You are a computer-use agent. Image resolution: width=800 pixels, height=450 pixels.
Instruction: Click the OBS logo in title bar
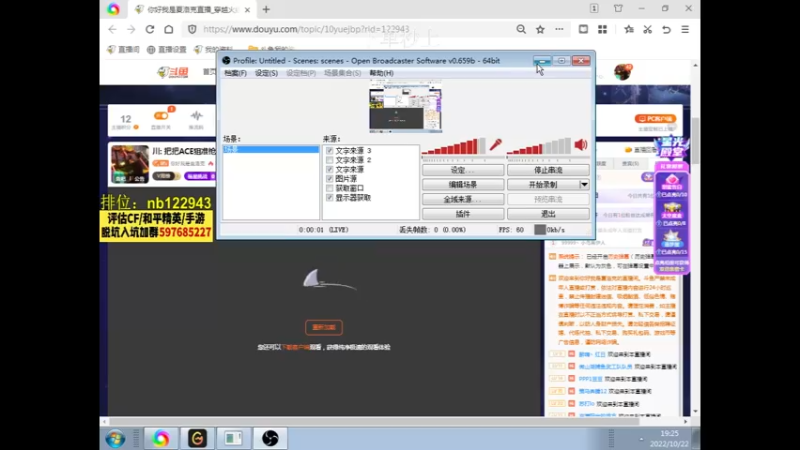tap(226, 60)
